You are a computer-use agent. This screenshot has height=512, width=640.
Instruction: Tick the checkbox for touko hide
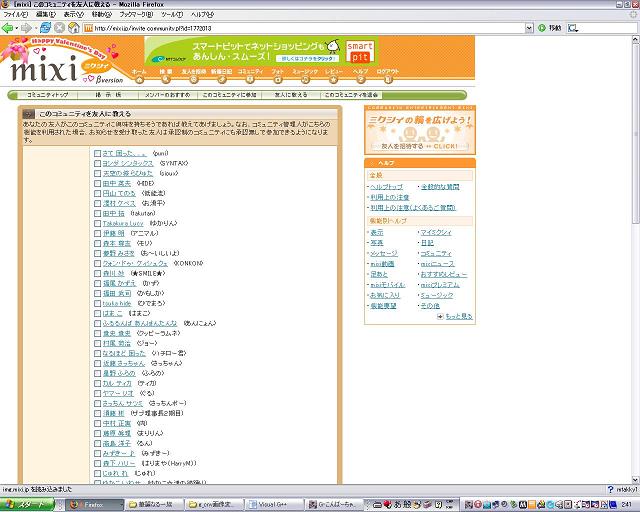97,301
